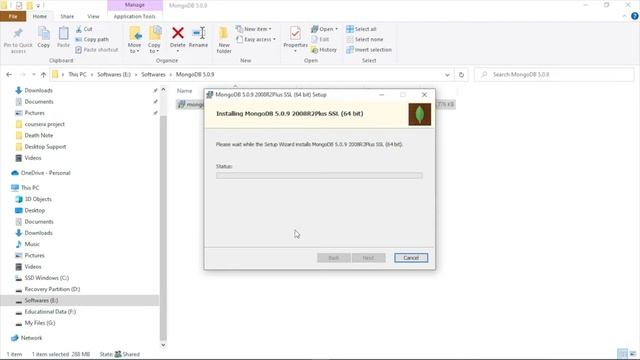Screen dimensions: 640x360
Task: Click the Help question mark icon
Action: [x=635, y=16]
